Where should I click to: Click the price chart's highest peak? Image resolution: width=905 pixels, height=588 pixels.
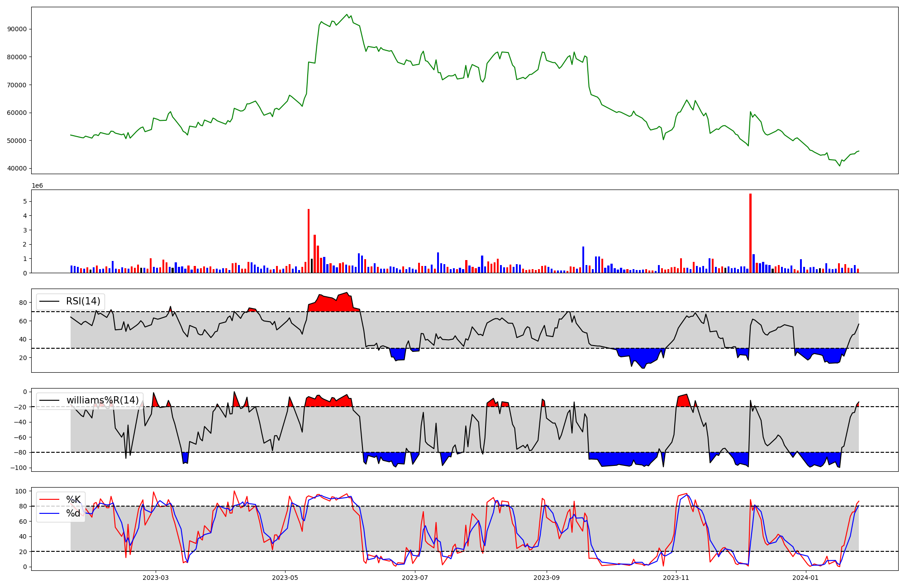coord(347,15)
